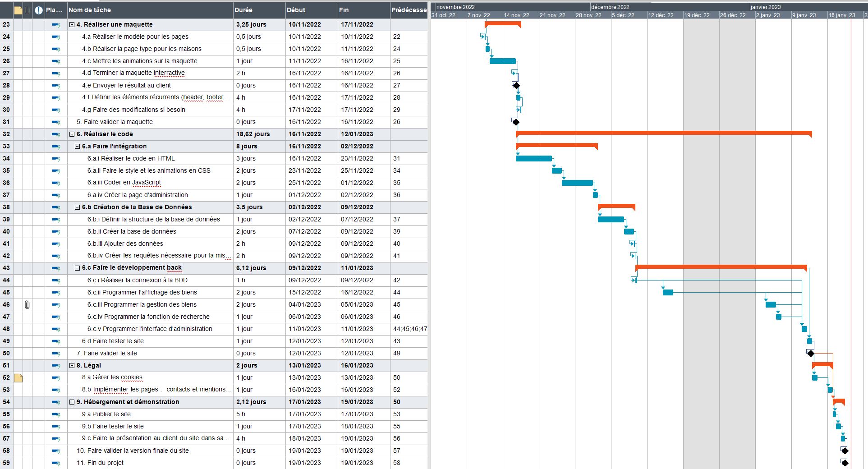Click the Notes column header icon

point(18,9)
